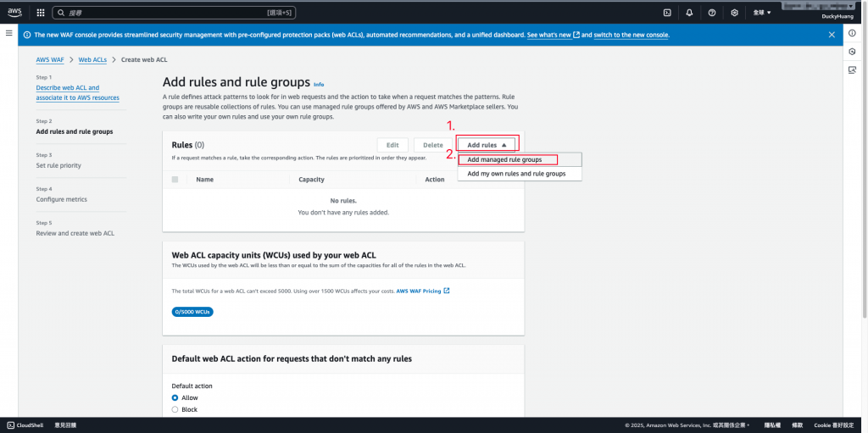Follow the See what's new link
Screen dimensions: 868x433
(x=548, y=35)
